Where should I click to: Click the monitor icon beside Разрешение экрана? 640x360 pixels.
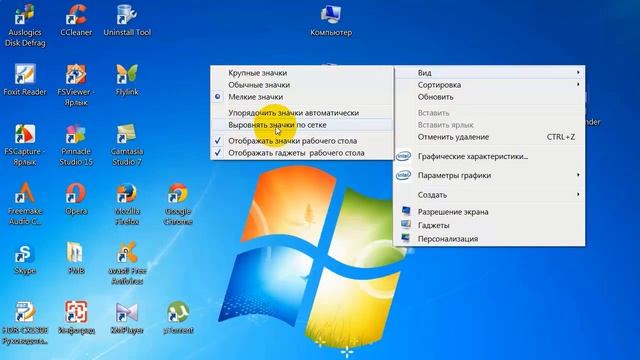(x=406, y=211)
